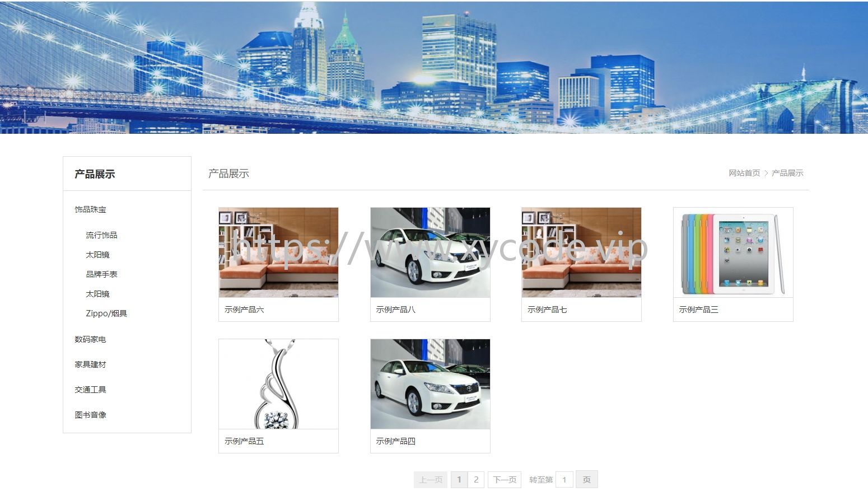The image size is (868, 501).
Task: Open the iPad image of 示例产品三
Action: [733, 252]
